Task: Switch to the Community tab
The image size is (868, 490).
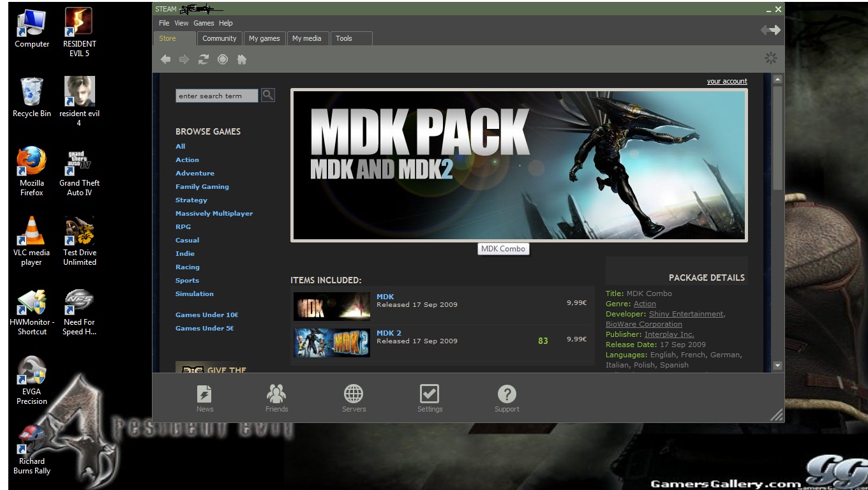Action: click(220, 38)
